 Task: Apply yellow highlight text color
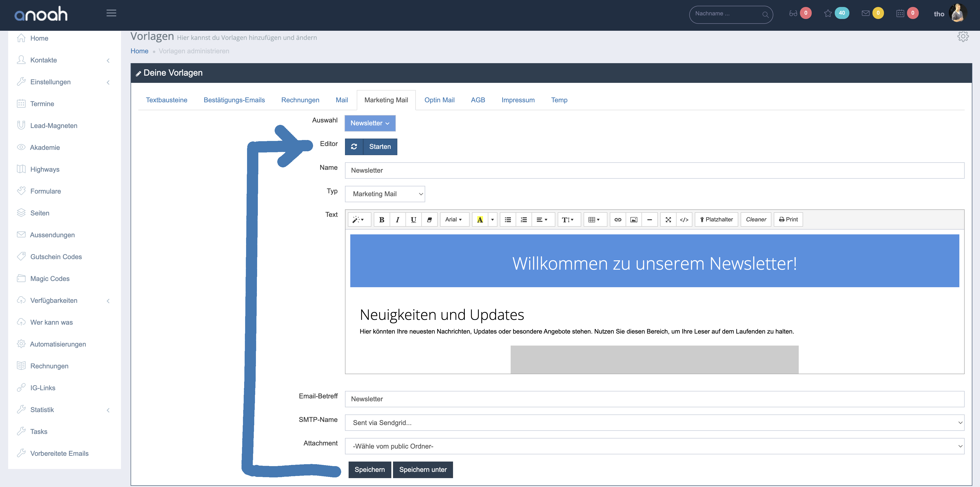[480, 219]
